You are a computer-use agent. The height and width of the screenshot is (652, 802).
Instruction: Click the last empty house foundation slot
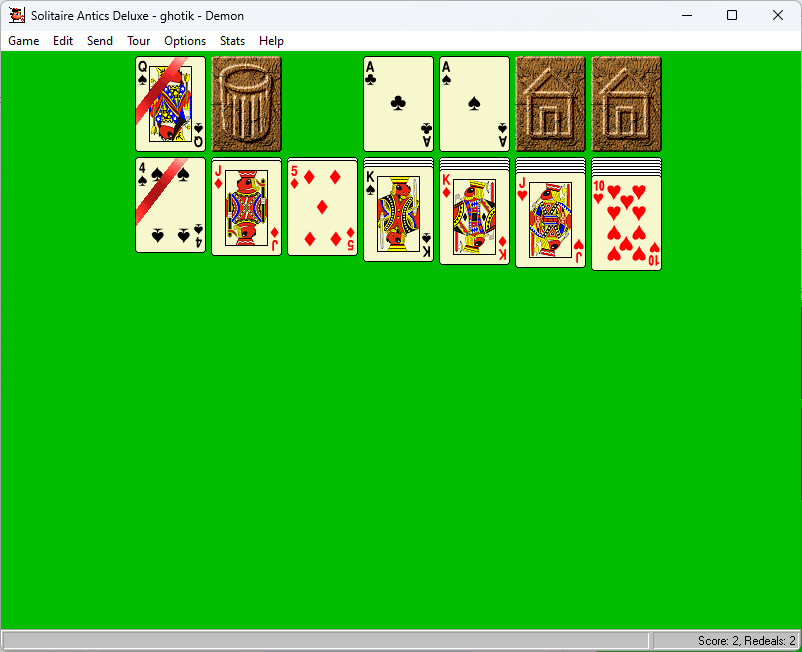627,104
